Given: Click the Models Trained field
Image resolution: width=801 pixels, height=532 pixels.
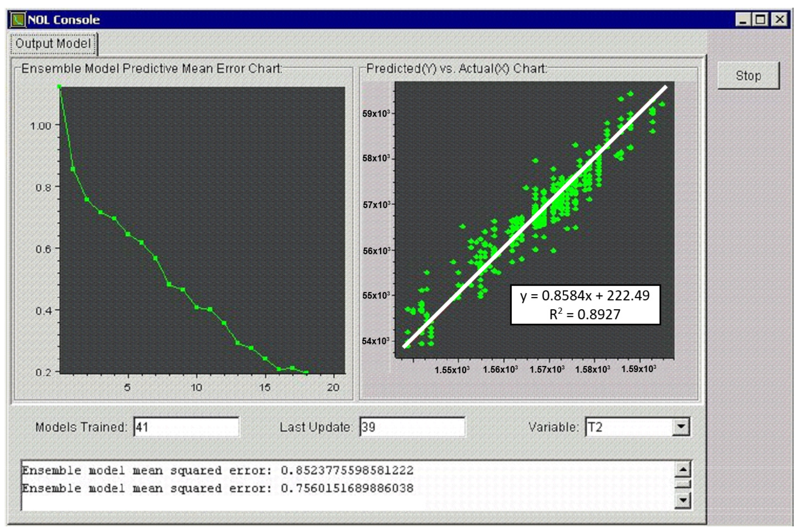Looking at the screenshot, I should pos(186,427).
